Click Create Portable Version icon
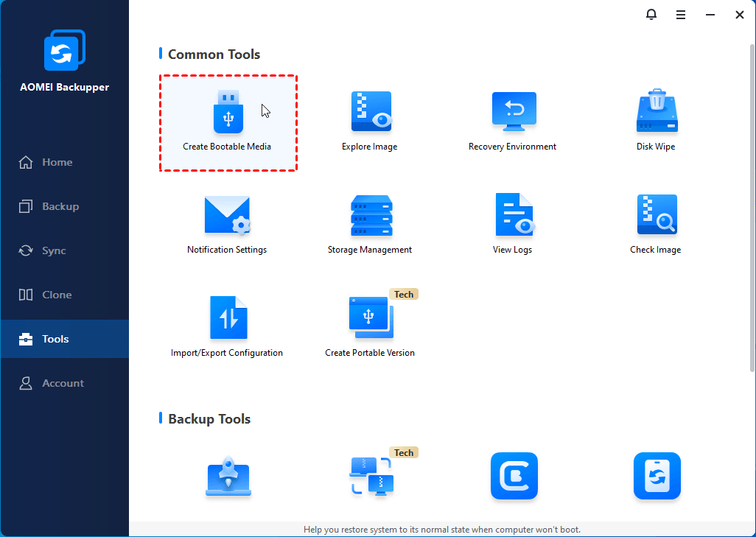The image size is (756, 537). click(x=370, y=318)
